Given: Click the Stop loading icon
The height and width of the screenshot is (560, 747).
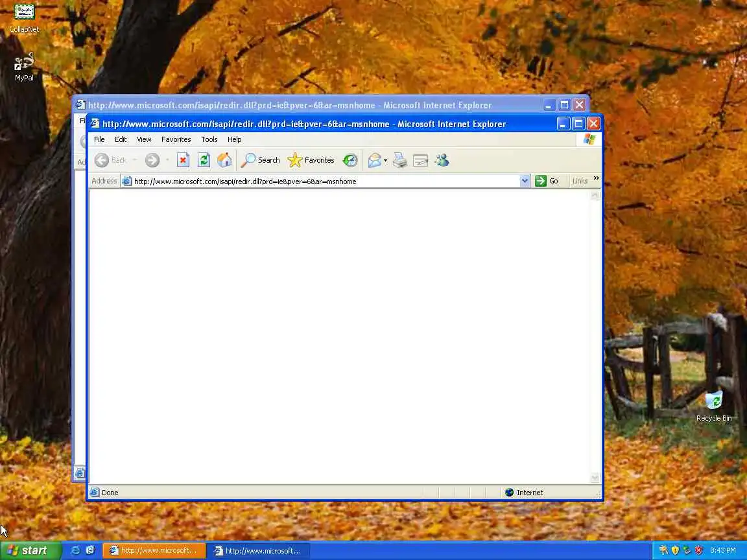Looking at the screenshot, I should click(x=183, y=160).
